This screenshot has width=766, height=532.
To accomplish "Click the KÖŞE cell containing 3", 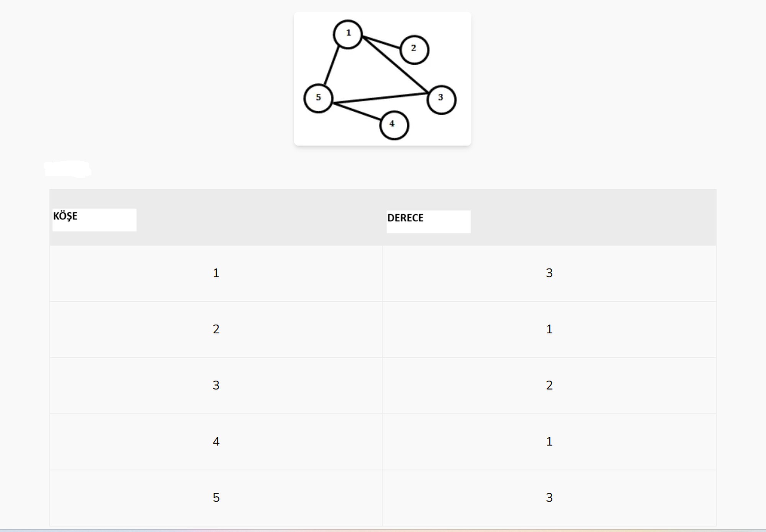I will [x=216, y=385].
